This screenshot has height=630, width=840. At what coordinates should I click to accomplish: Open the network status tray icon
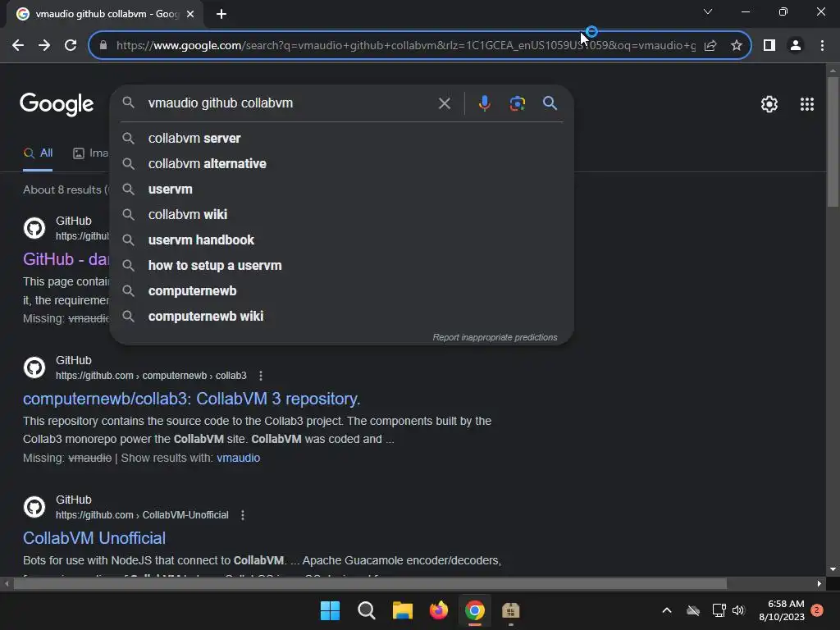point(719,610)
